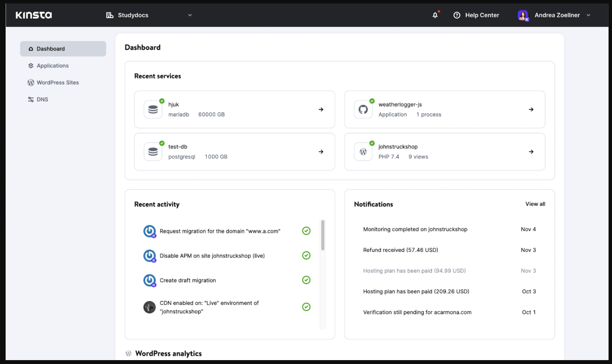Expand the user account menu chevron
The image size is (612, 364).
(x=588, y=15)
